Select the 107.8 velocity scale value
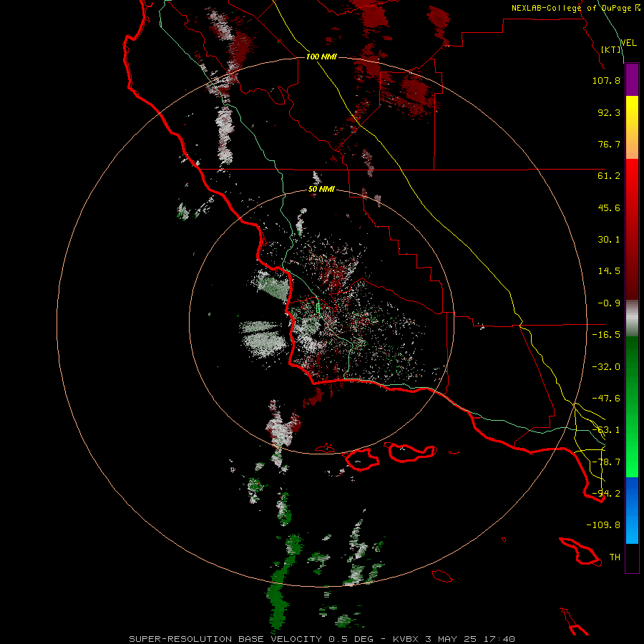The height and width of the screenshot is (644, 644). pos(606,80)
